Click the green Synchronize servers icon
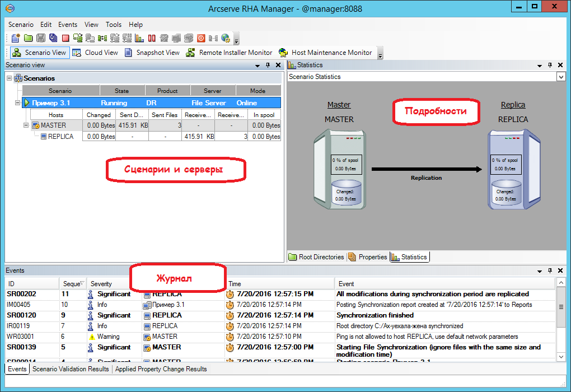Image resolution: width=571 pixels, height=392 pixels. [x=78, y=38]
